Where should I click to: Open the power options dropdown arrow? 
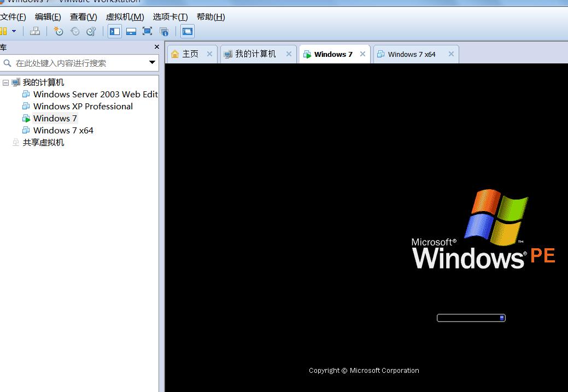14,31
